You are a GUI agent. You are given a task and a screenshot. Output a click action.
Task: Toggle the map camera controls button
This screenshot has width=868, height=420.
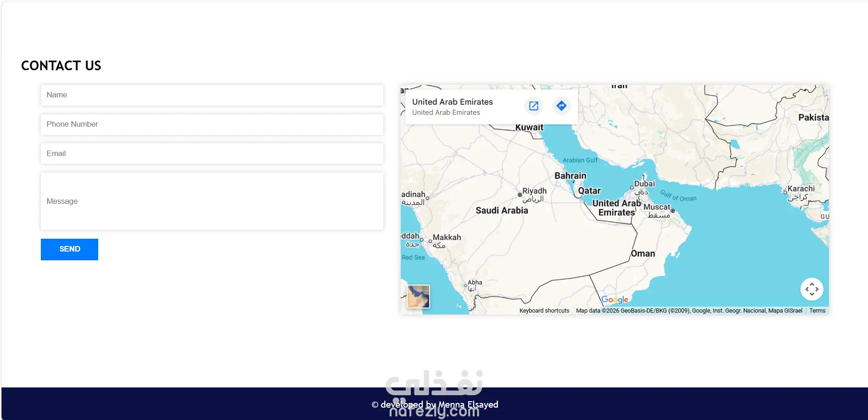(x=812, y=289)
